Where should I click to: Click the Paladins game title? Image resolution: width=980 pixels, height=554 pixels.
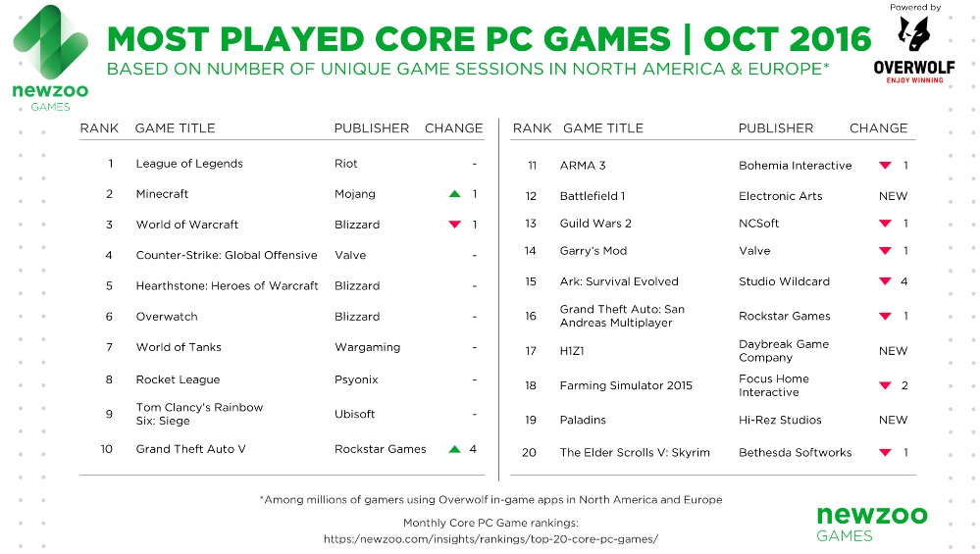coord(583,420)
